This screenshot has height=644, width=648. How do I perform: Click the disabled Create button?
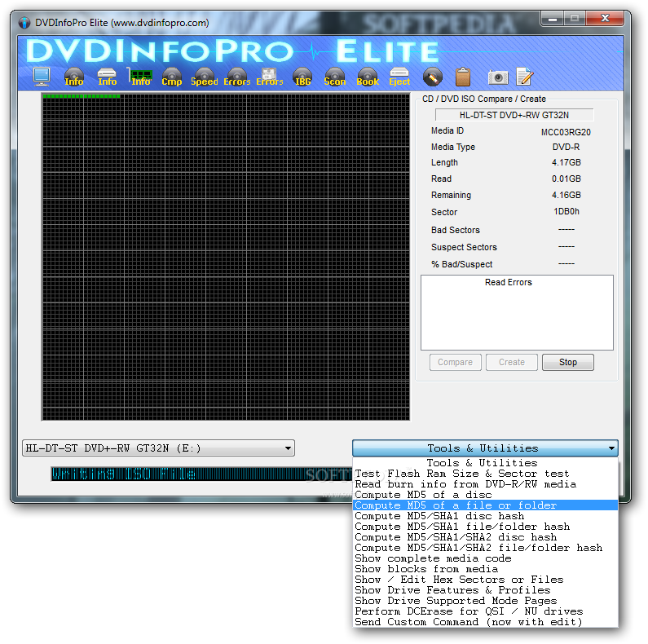click(x=512, y=362)
